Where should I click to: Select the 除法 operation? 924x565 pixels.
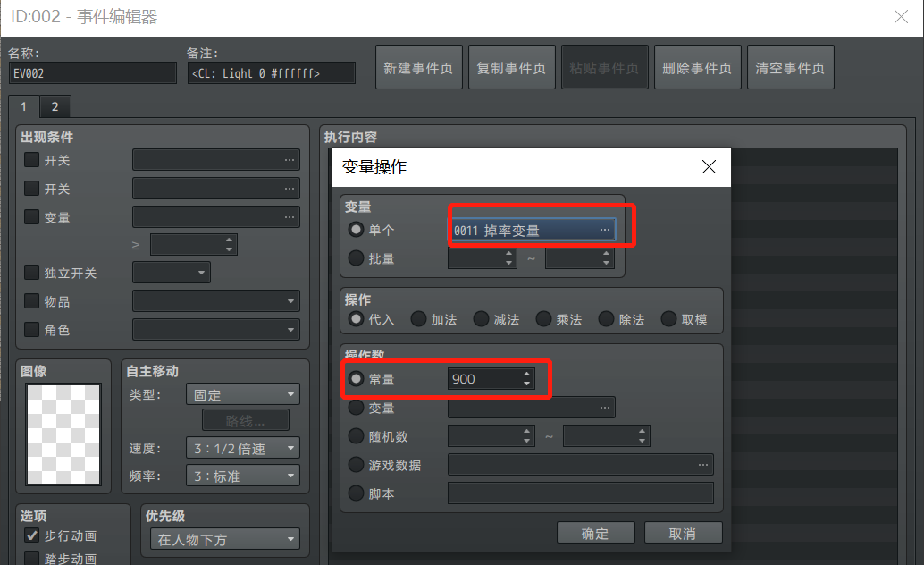click(x=606, y=319)
